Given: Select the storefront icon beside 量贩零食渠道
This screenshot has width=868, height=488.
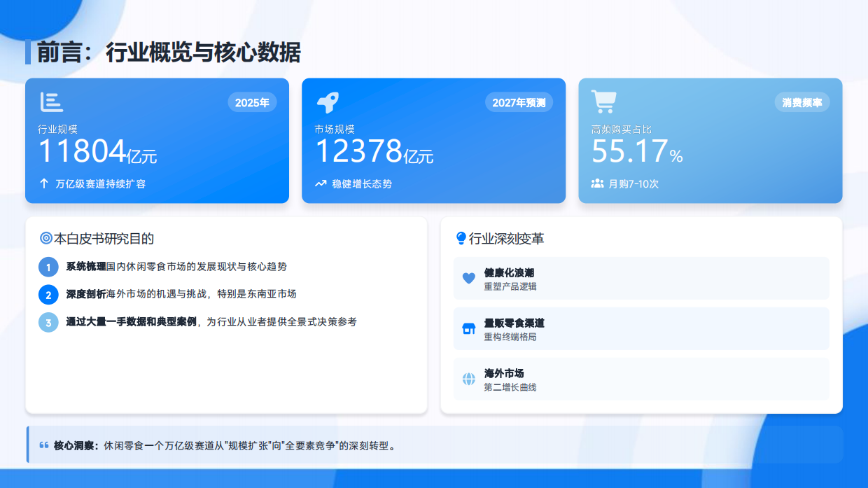Looking at the screenshot, I should pyautogui.click(x=468, y=328).
